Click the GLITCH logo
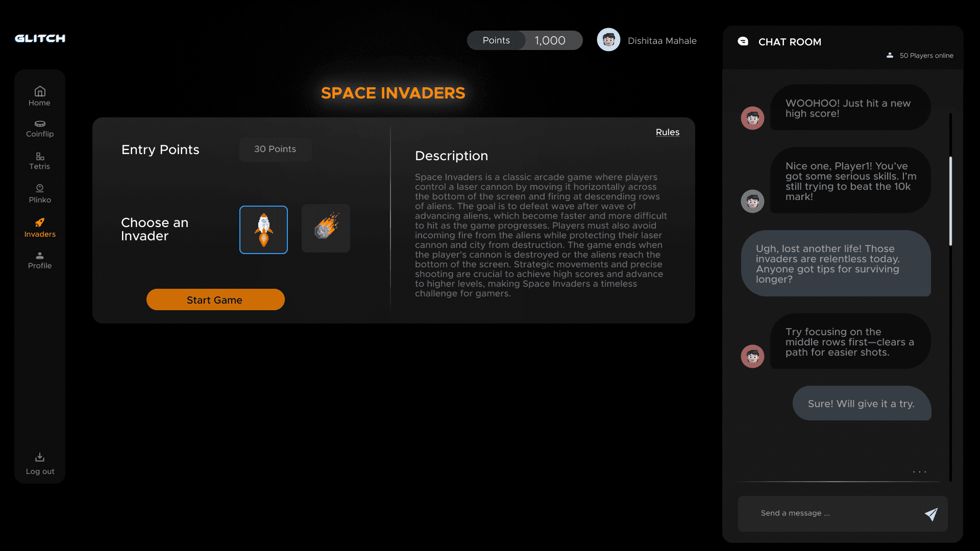Viewport: 980px width, 551px height. click(x=40, y=38)
